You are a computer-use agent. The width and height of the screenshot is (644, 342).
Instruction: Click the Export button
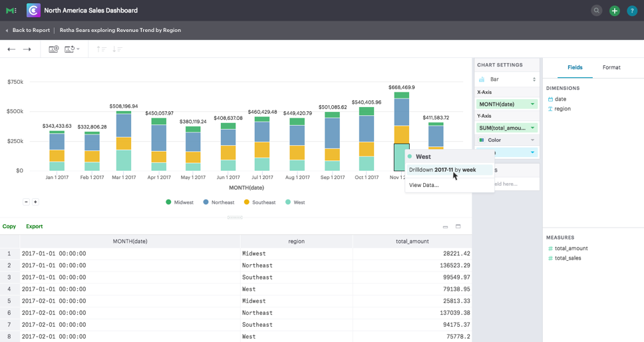pos(35,226)
